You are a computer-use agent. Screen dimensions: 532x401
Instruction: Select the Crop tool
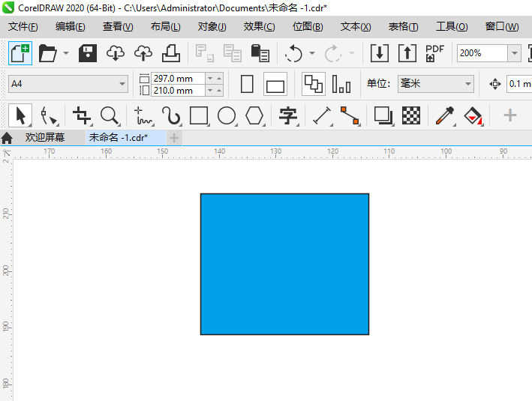click(81, 115)
